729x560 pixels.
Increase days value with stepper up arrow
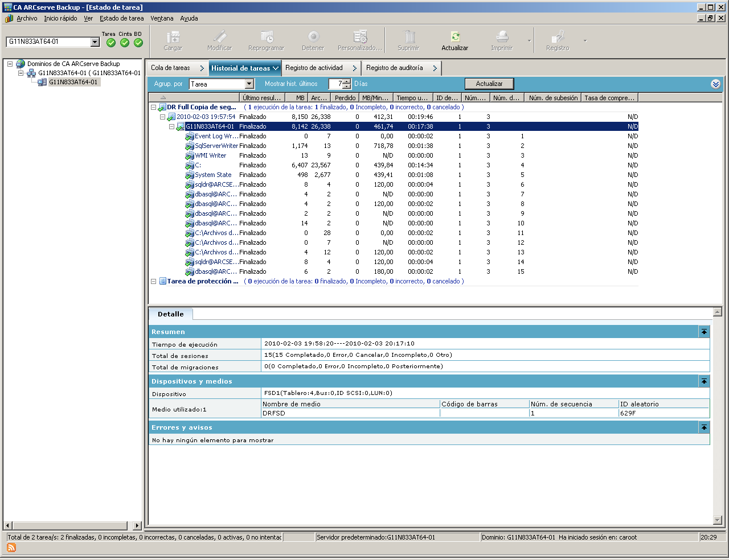(x=347, y=81)
